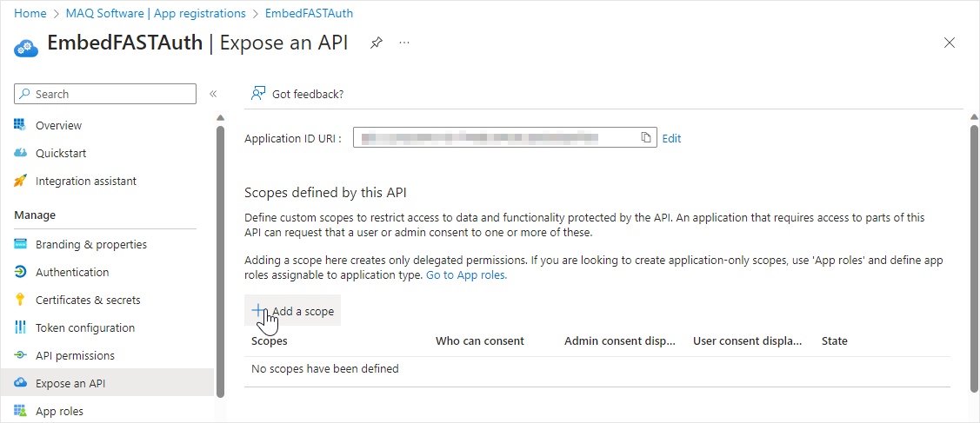Navigate to Home breadcrumb
Viewport: 980px width, 423px height.
pos(30,14)
